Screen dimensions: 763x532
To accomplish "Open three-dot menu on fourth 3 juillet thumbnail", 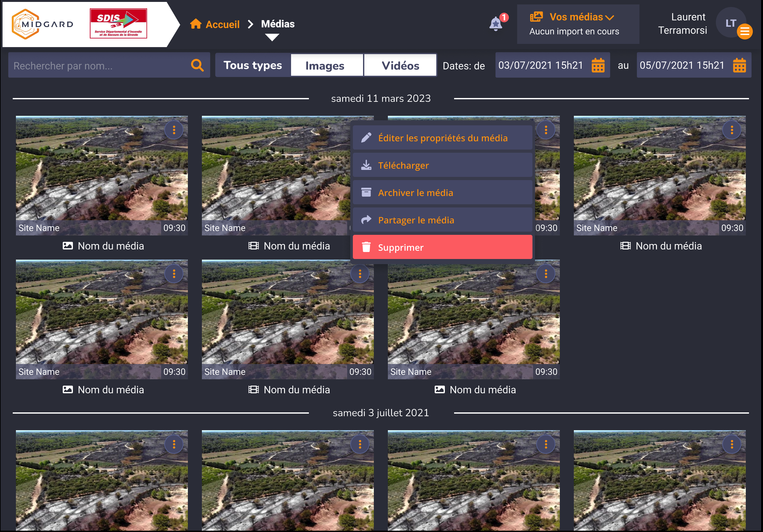I will (x=732, y=444).
